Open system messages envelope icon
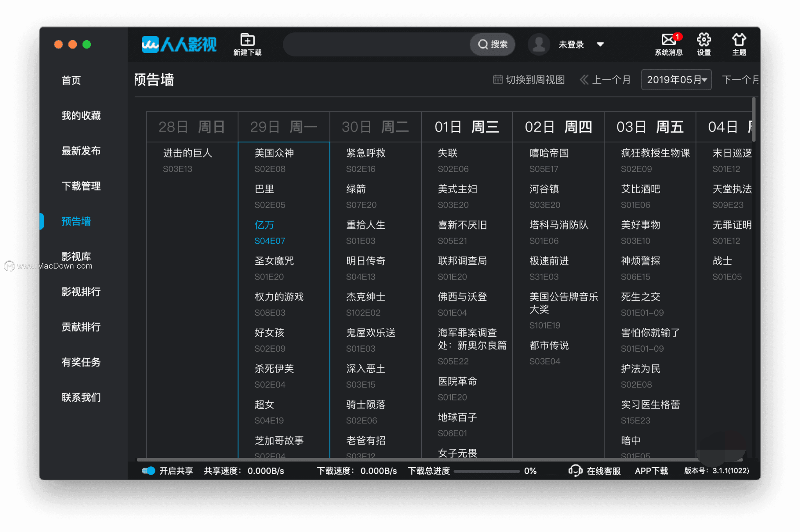 [669, 40]
